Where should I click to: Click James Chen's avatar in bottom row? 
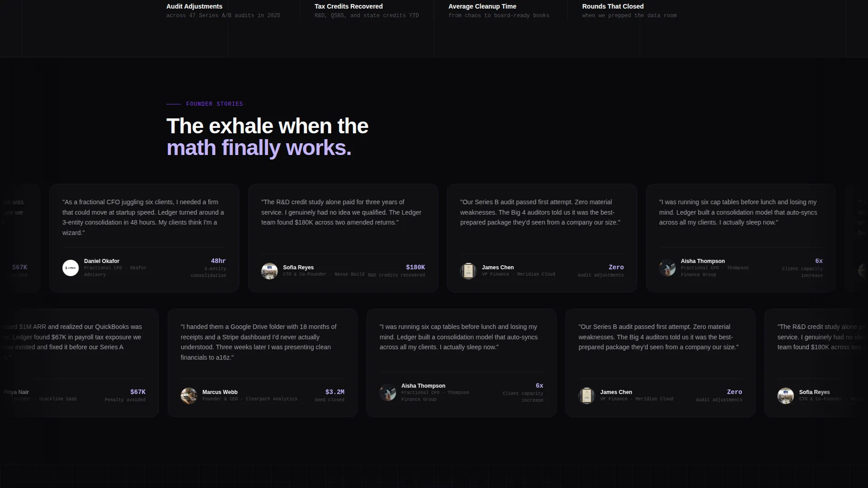pyautogui.click(x=587, y=396)
